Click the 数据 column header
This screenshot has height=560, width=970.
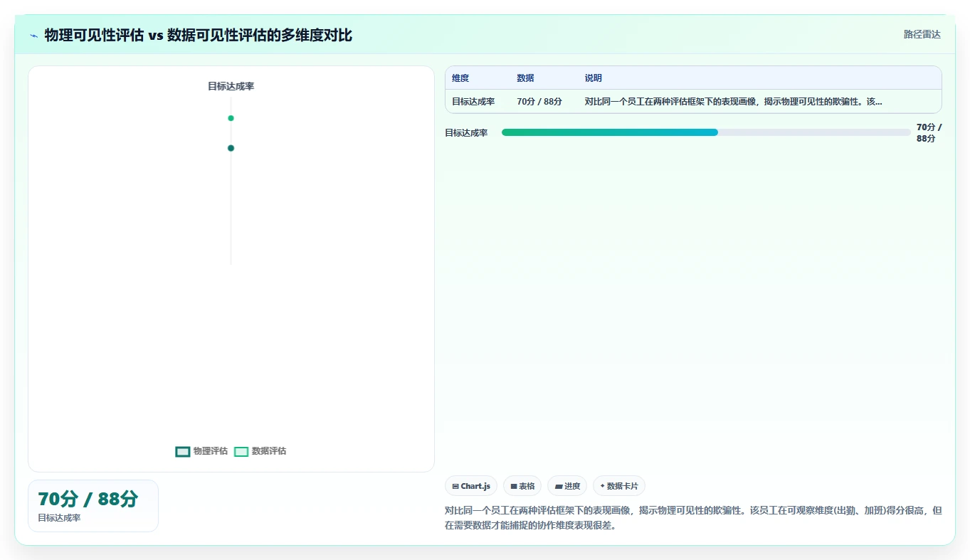pyautogui.click(x=525, y=78)
